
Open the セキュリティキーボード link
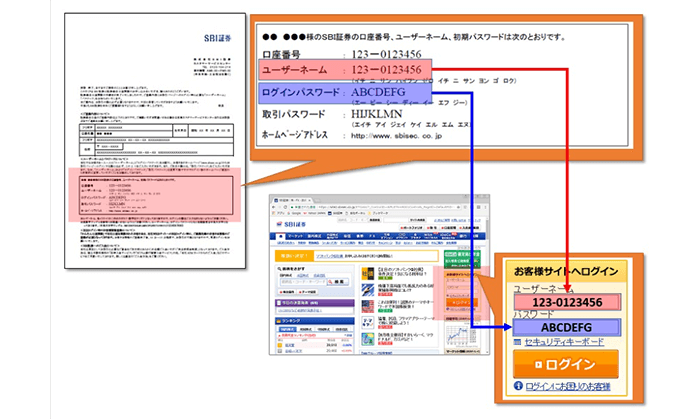(x=564, y=342)
